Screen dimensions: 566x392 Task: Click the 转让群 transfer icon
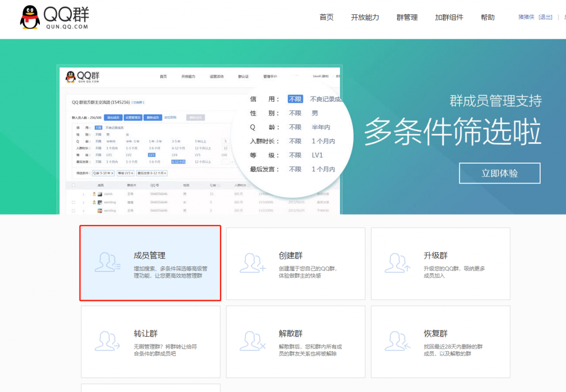[x=107, y=341]
